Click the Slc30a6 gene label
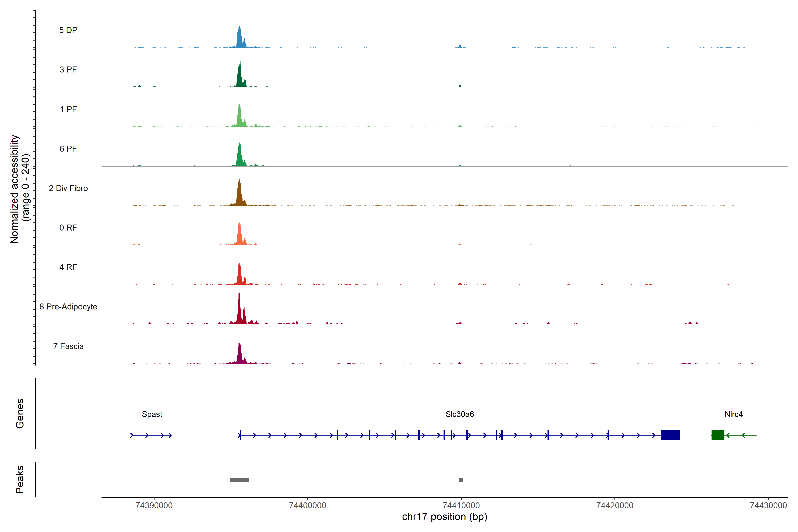 (x=459, y=414)
